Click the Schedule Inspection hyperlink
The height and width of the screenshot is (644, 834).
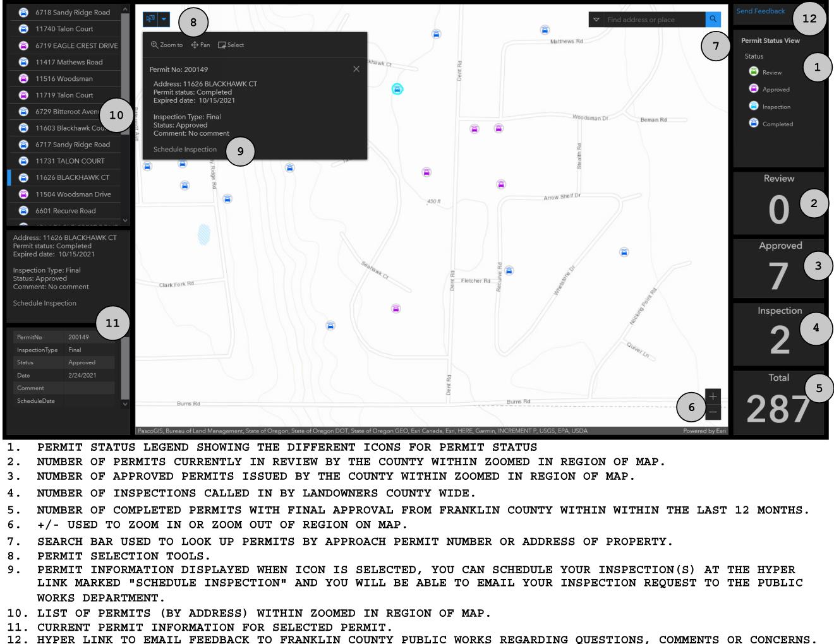coord(184,149)
